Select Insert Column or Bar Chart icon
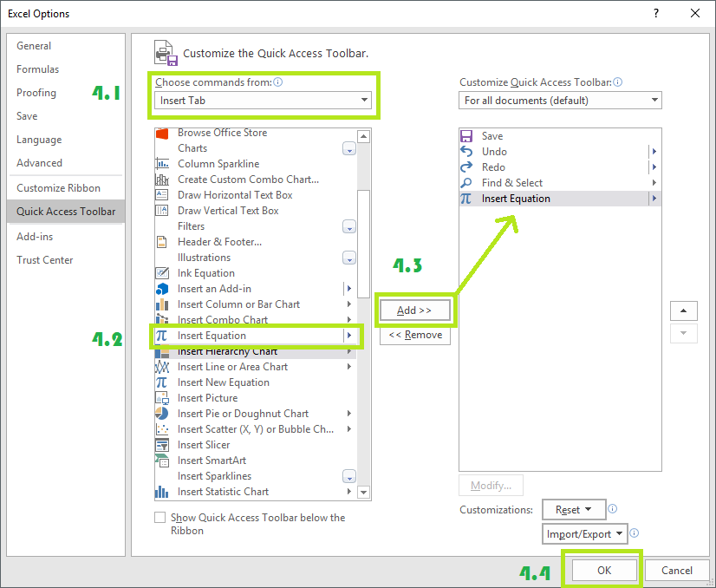Image resolution: width=716 pixels, height=588 pixels. click(162, 304)
